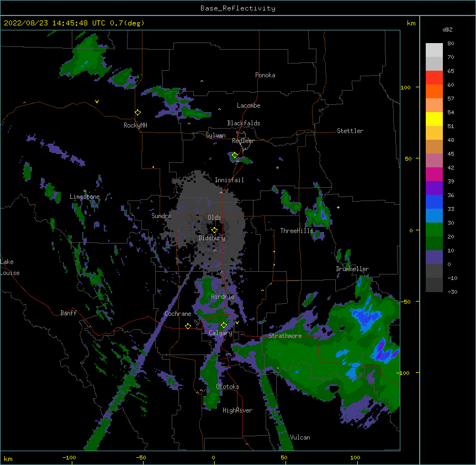Screen dimensions: 476x465
Task: Click the Blackfalds town label
Action: (x=244, y=123)
